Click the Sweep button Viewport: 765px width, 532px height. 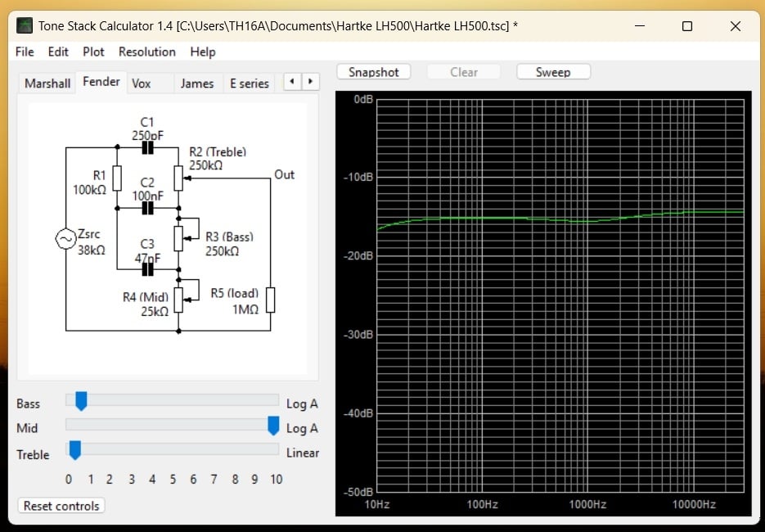click(553, 72)
